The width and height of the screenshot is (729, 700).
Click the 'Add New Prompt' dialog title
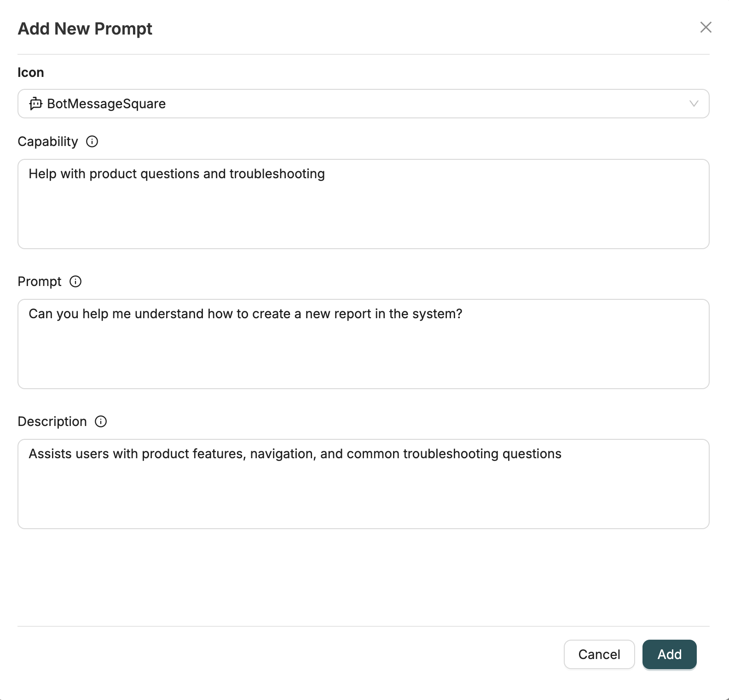point(85,29)
